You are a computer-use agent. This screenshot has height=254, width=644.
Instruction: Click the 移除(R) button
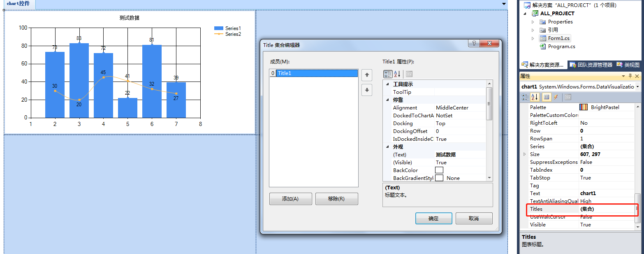(336, 199)
